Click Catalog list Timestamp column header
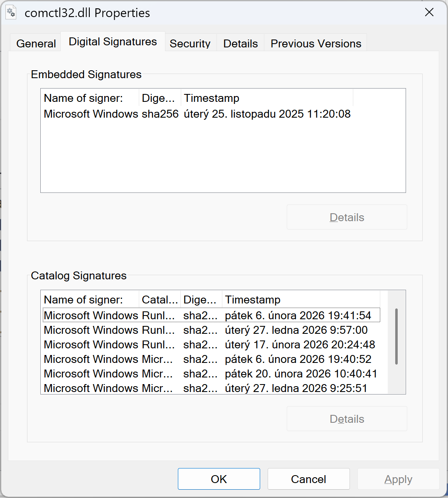 (301, 299)
